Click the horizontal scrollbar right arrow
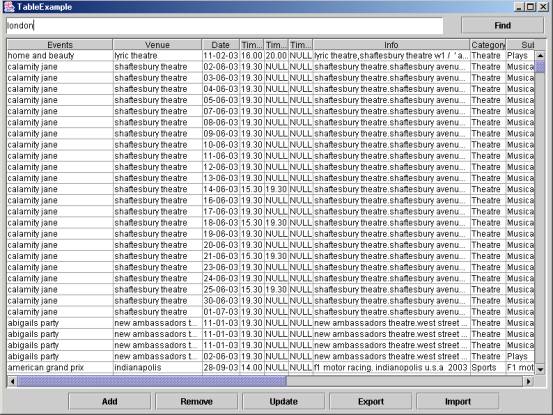 click(528, 381)
